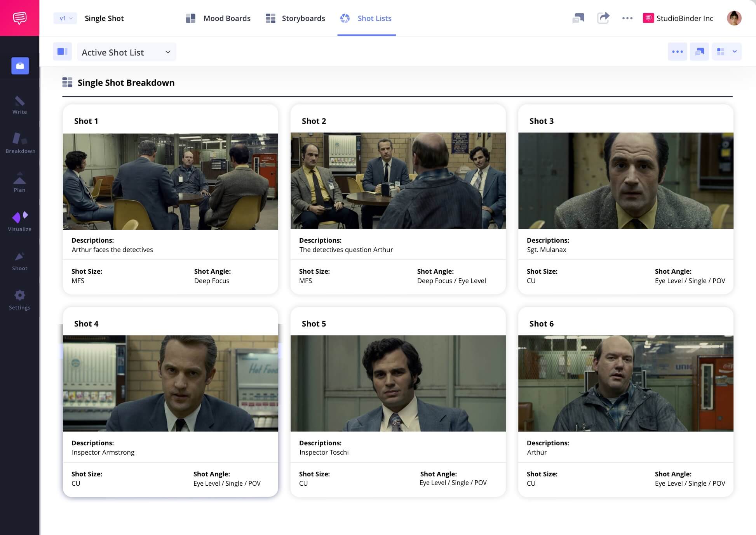This screenshot has width=756, height=535.
Task: Select the Visualize sidebar icon
Action: pyautogui.click(x=19, y=222)
